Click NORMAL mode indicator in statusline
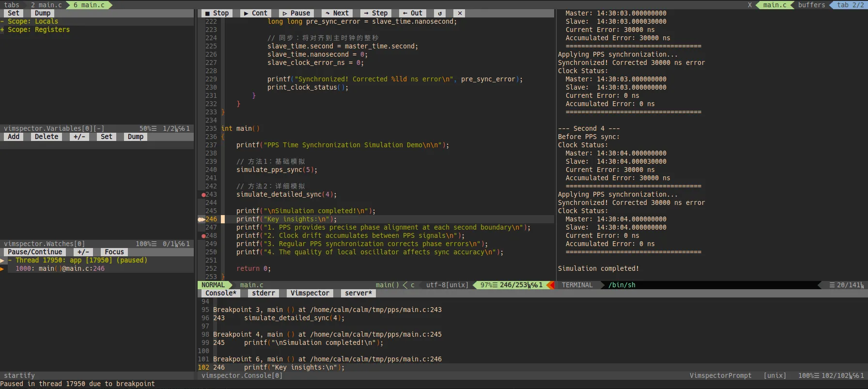 coord(213,285)
